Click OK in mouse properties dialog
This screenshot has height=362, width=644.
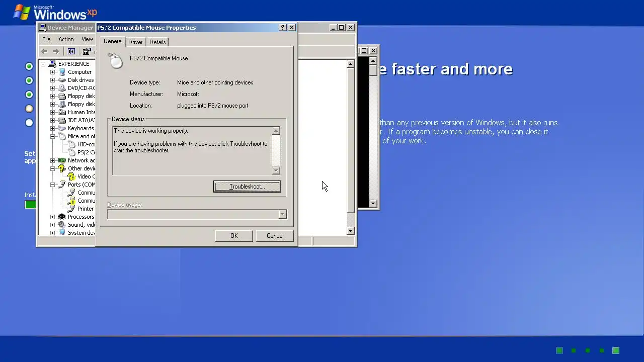tap(234, 236)
